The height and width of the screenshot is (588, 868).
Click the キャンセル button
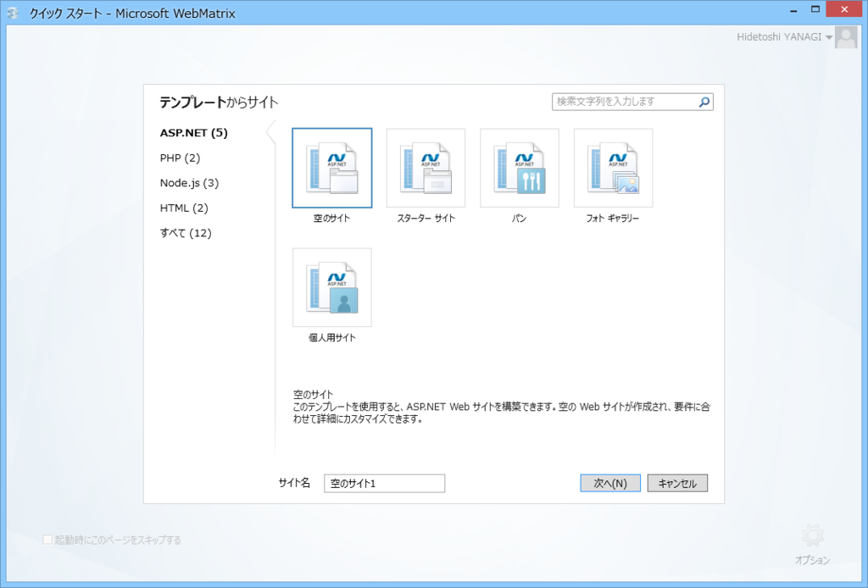(677, 483)
